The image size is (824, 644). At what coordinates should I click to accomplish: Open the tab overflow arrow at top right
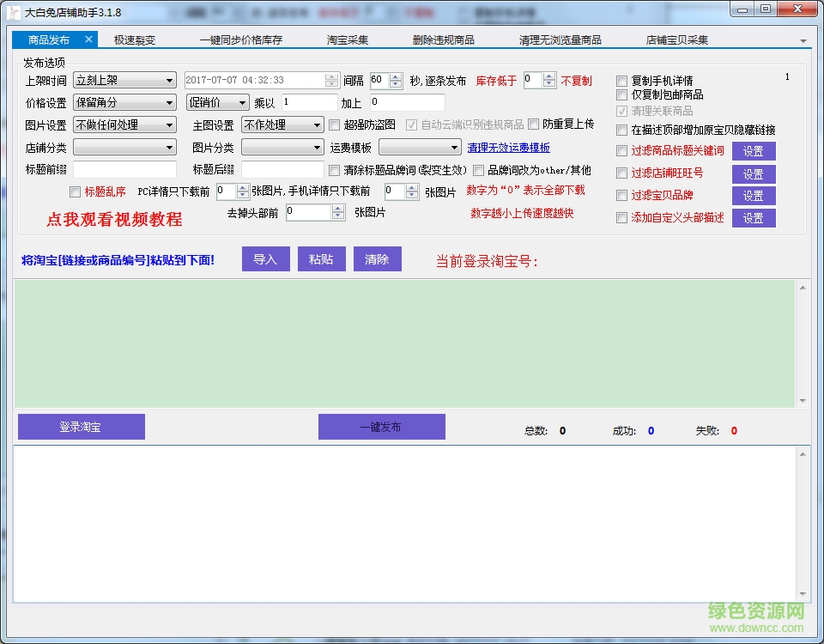[x=805, y=39]
